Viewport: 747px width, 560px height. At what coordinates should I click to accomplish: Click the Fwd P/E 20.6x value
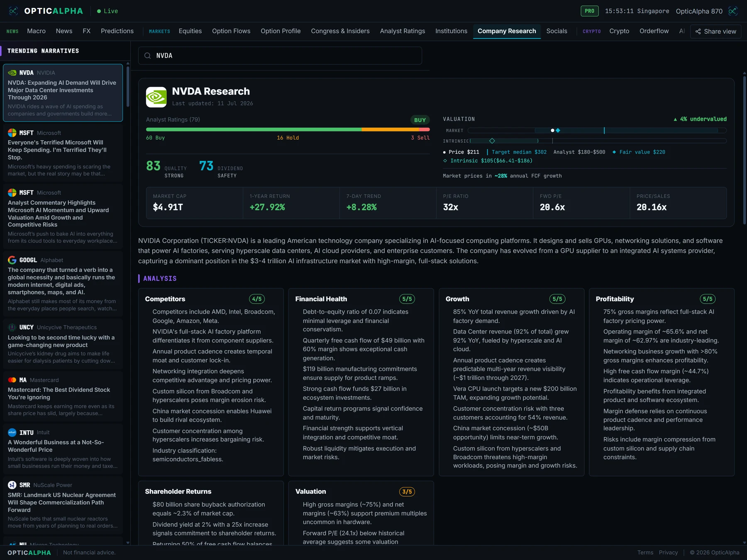552,207
